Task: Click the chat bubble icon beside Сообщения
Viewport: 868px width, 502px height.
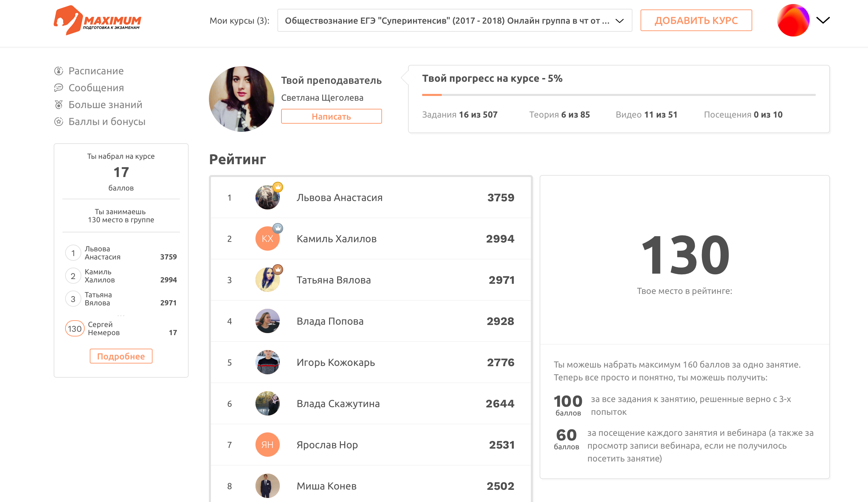Action: point(59,87)
